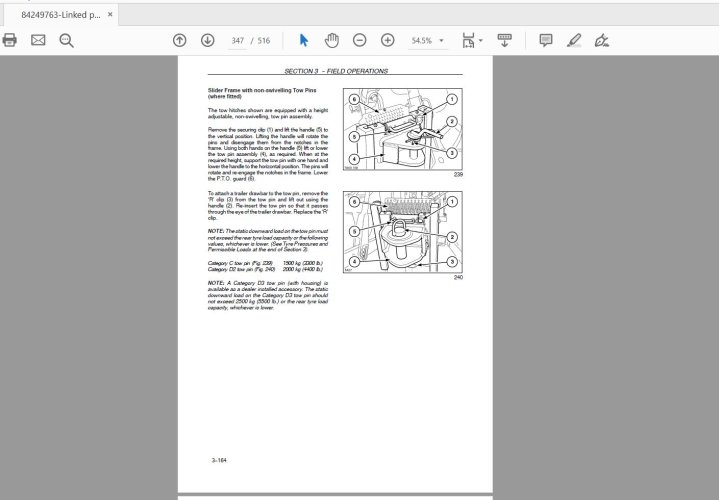Click the figure 240 tow pin diagram
The image size is (719, 500).
point(403,232)
